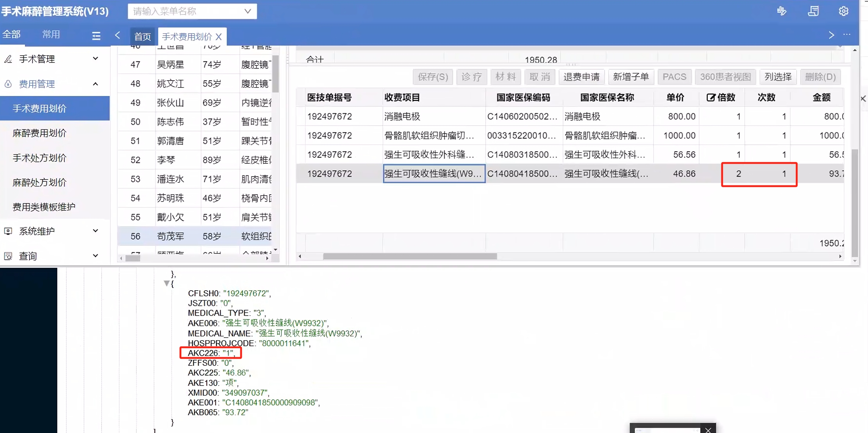Click the 退费申请 button

point(581,77)
